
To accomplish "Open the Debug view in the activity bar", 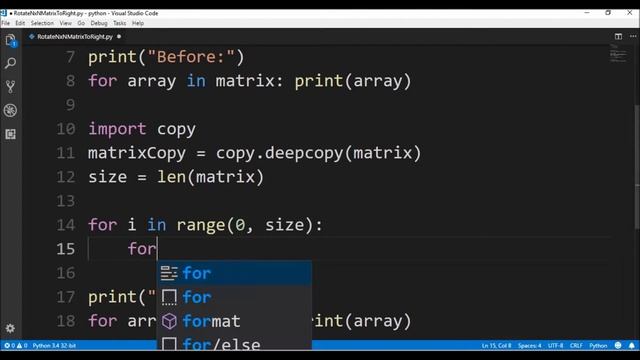I will [x=11, y=110].
